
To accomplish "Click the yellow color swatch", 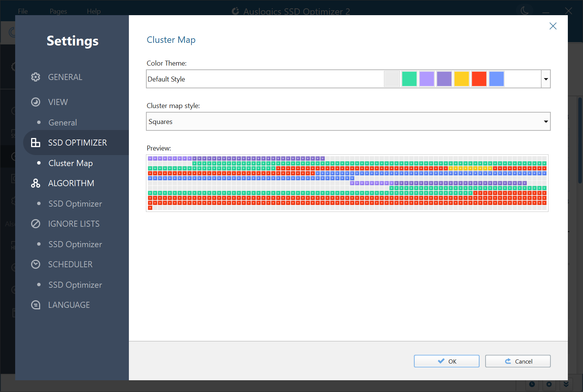I will (462, 79).
